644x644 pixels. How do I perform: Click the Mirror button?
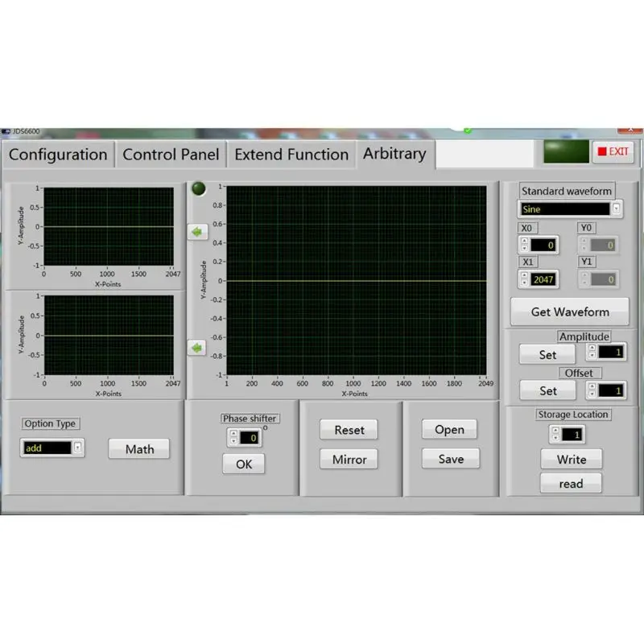(x=349, y=459)
